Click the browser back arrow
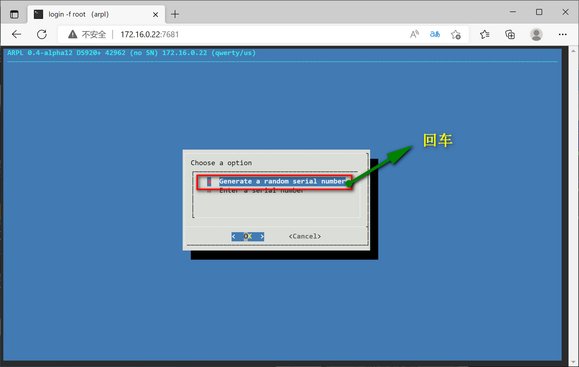579x367 pixels. coord(16,34)
